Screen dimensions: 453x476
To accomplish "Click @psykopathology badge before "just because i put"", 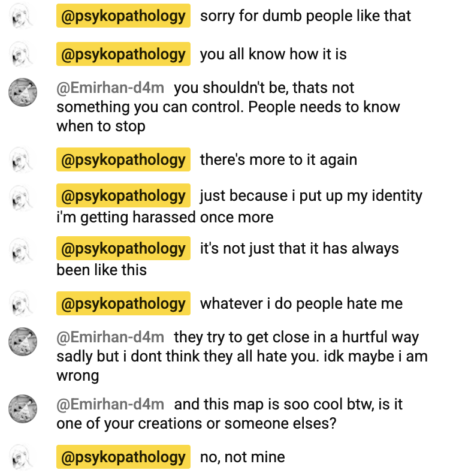I will (123, 196).
